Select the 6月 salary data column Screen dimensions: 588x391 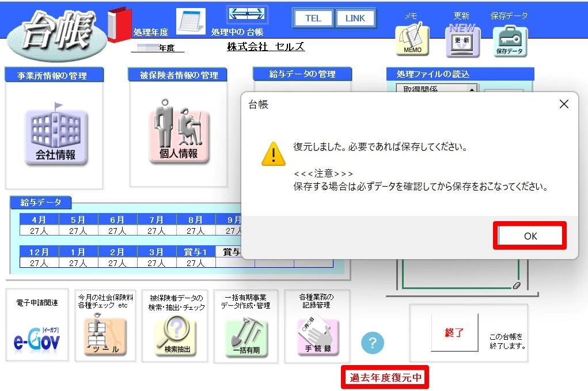[x=117, y=219]
